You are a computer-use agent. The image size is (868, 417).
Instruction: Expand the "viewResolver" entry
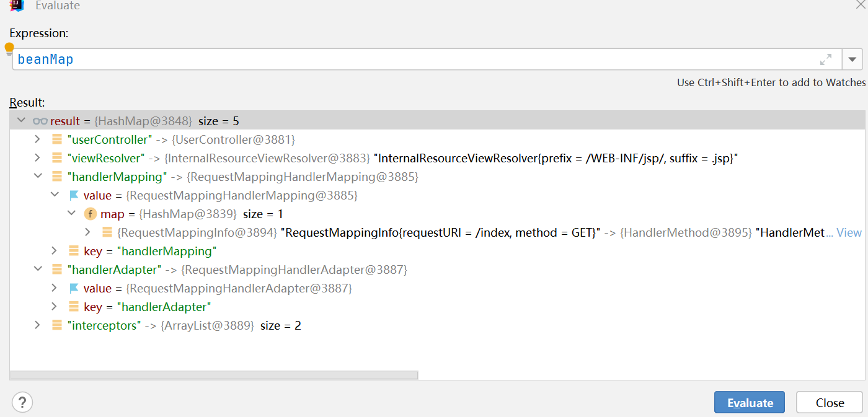[37, 158]
